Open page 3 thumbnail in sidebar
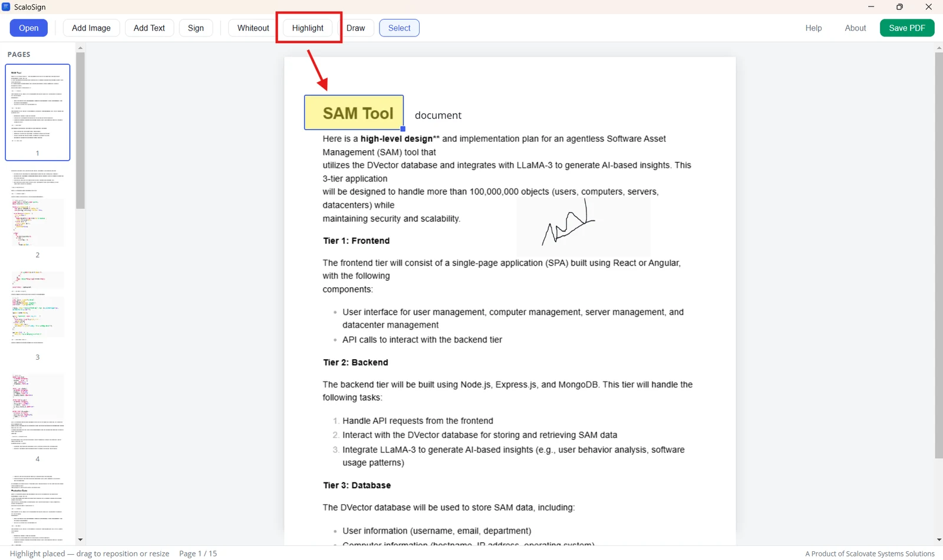The width and height of the screenshot is (943, 560). 38,314
